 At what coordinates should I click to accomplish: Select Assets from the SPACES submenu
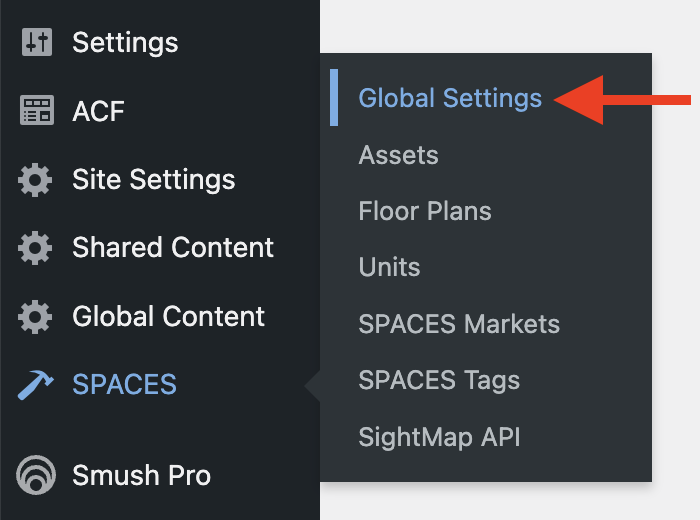[398, 155]
